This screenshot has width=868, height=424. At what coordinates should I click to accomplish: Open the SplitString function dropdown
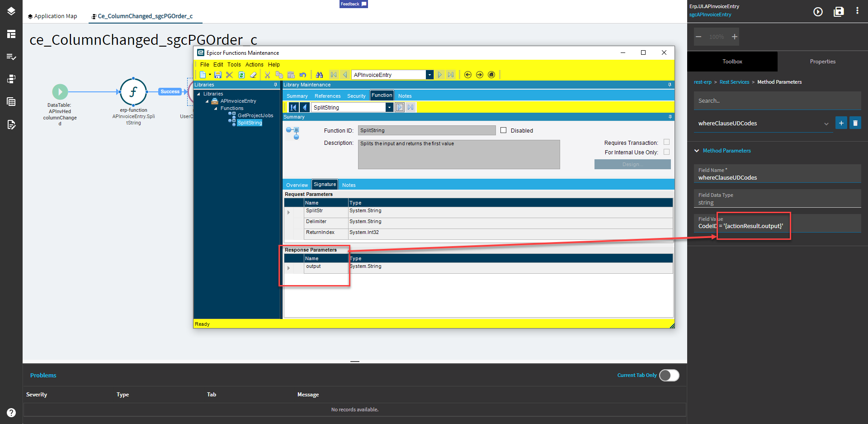pyautogui.click(x=389, y=107)
